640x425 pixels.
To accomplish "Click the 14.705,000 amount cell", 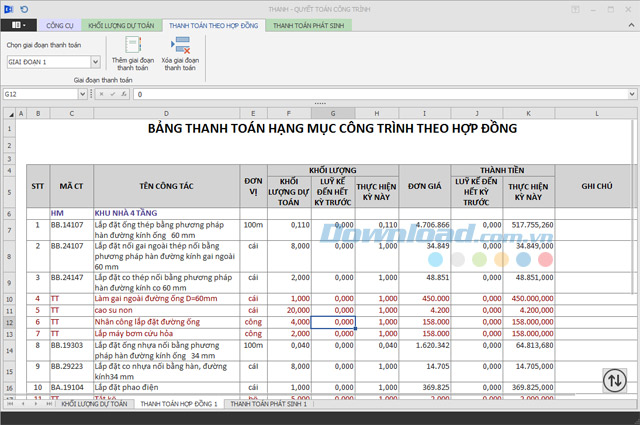I will (529, 371).
